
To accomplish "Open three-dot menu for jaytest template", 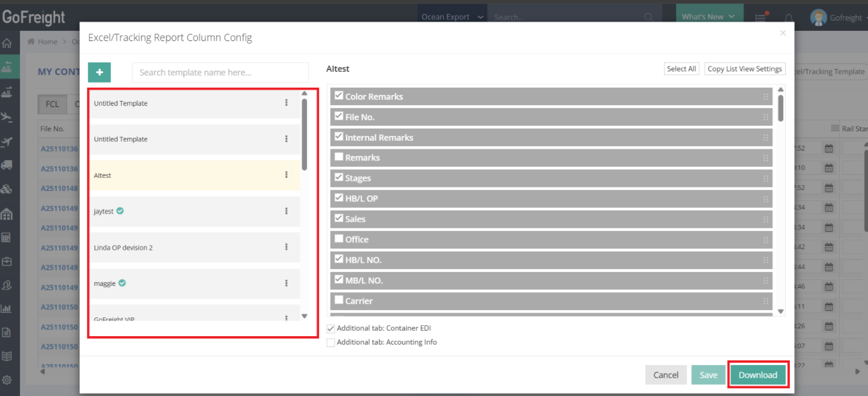I will click(x=286, y=211).
